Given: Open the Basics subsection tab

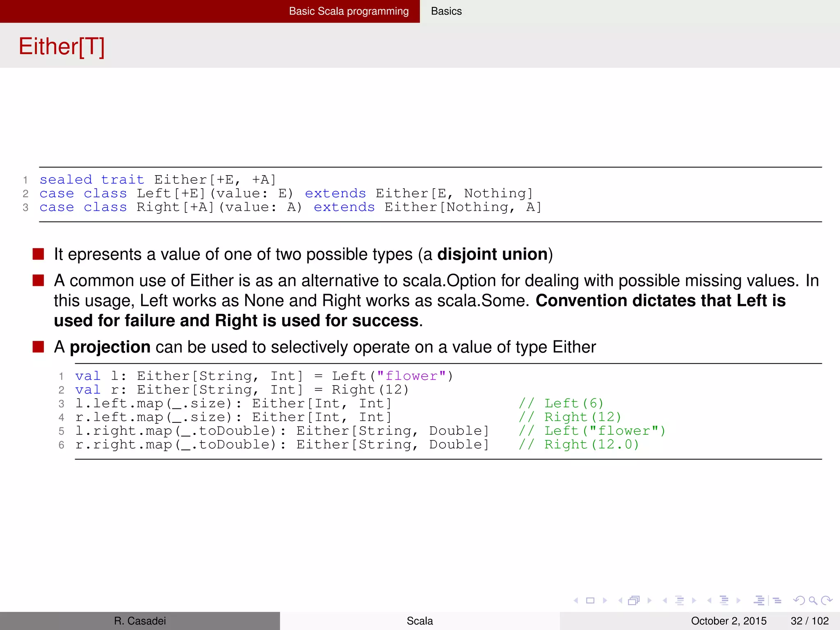Looking at the screenshot, I should (x=446, y=11).
